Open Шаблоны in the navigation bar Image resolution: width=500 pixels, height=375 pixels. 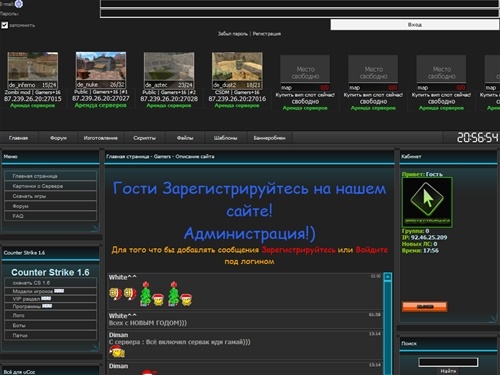pyautogui.click(x=226, y=138)
